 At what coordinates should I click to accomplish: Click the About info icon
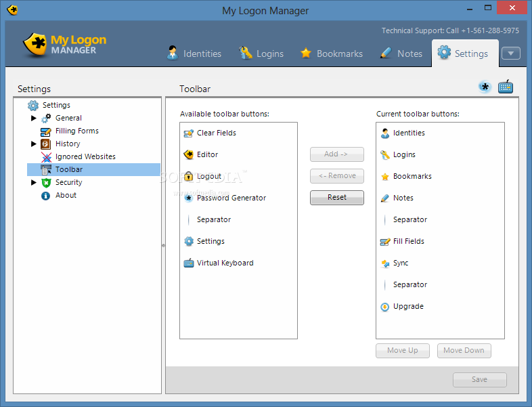coord(45,196)
